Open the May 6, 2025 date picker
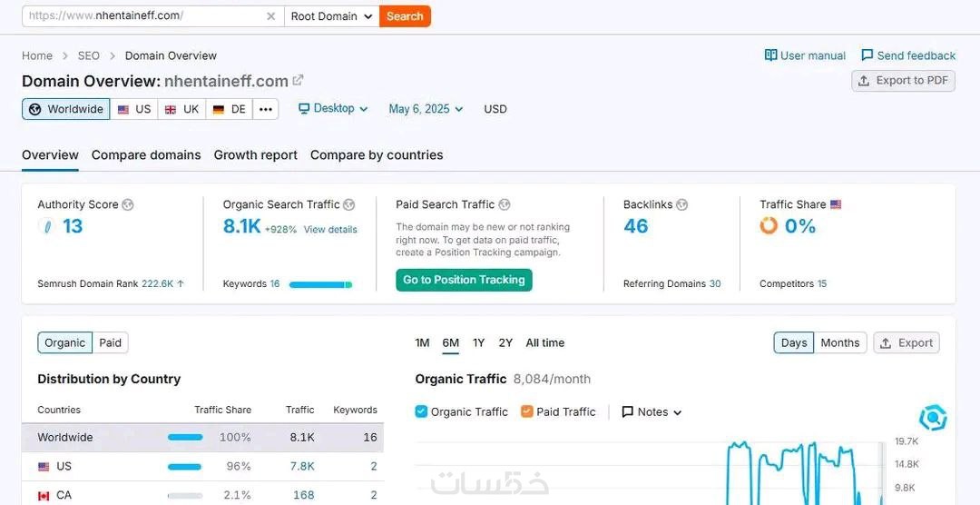This screenshot has width=980, height=505. (426, 109)
